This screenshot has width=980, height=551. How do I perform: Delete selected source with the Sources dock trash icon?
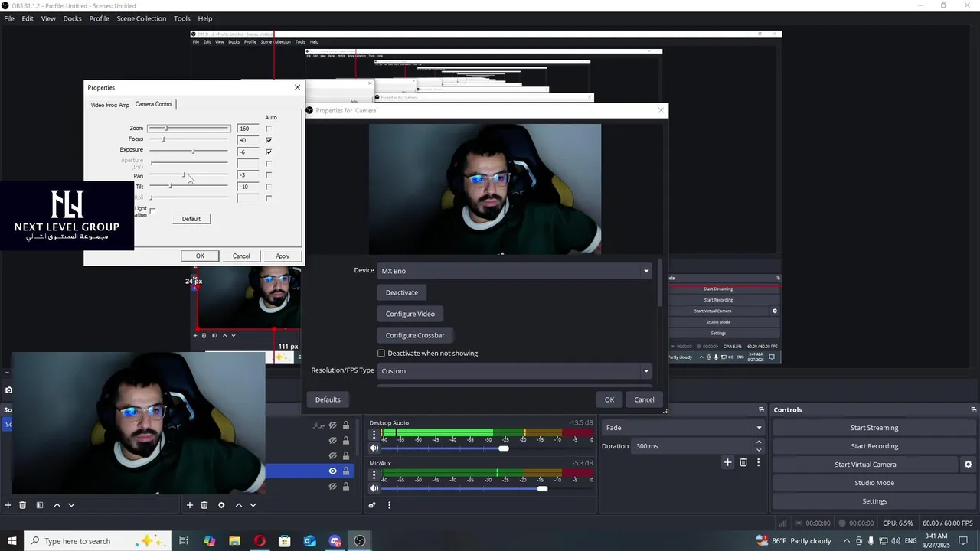[x=204, y=505]
